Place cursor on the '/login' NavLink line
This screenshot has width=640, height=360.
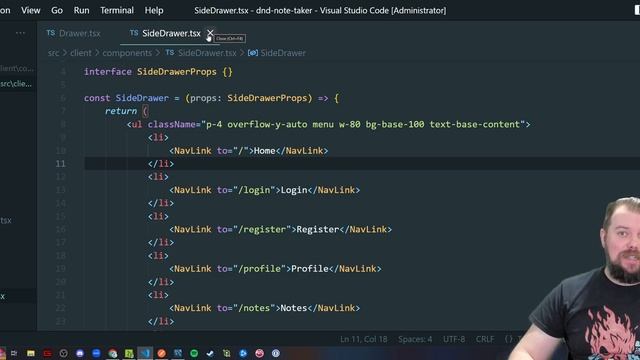tap(264, 190)
